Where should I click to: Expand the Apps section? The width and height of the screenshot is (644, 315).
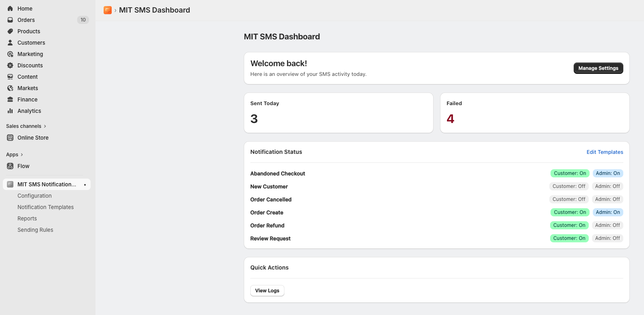[x=15, y=155]
